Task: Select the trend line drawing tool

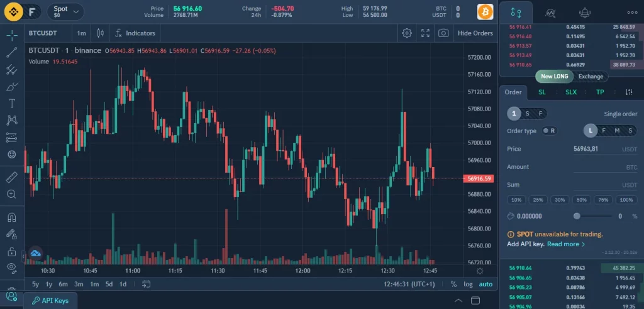Action: click(x=12, y=52)
